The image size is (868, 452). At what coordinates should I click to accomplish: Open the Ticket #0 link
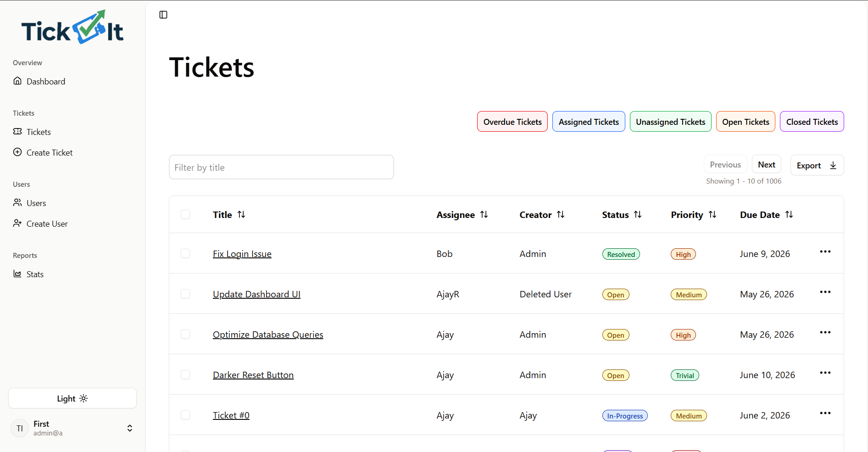(x=231, y=415)
